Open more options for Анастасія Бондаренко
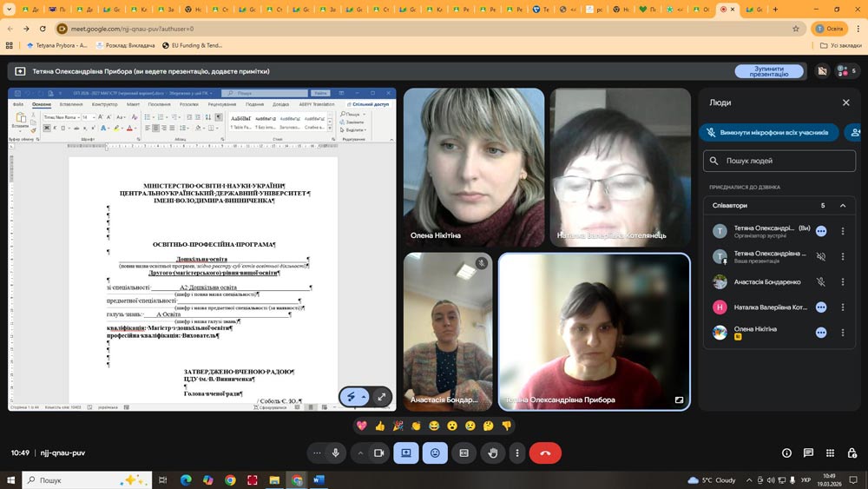This screenshot has width=868, height=489. coord(842,282)
